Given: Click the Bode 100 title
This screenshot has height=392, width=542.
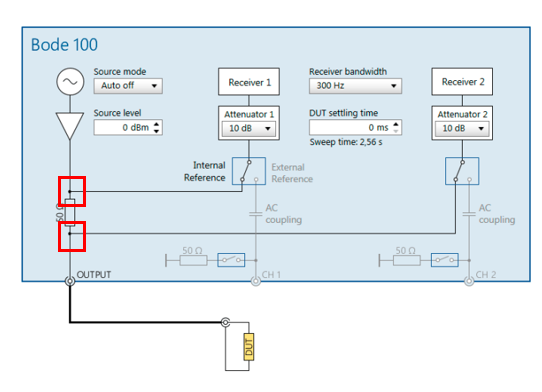Looking at the screenshot, I should [x=64, y=45].
